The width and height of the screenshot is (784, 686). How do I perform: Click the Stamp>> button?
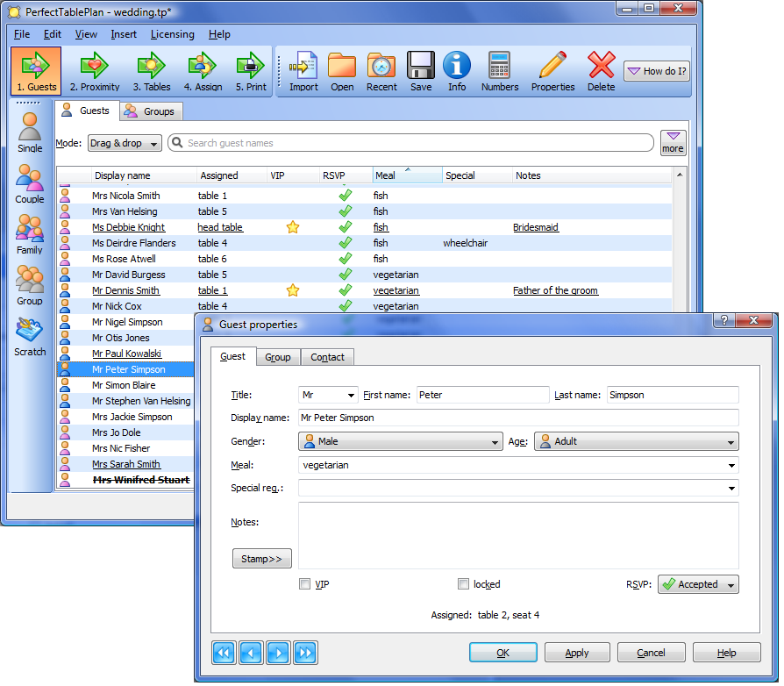(x=261, y=559)
